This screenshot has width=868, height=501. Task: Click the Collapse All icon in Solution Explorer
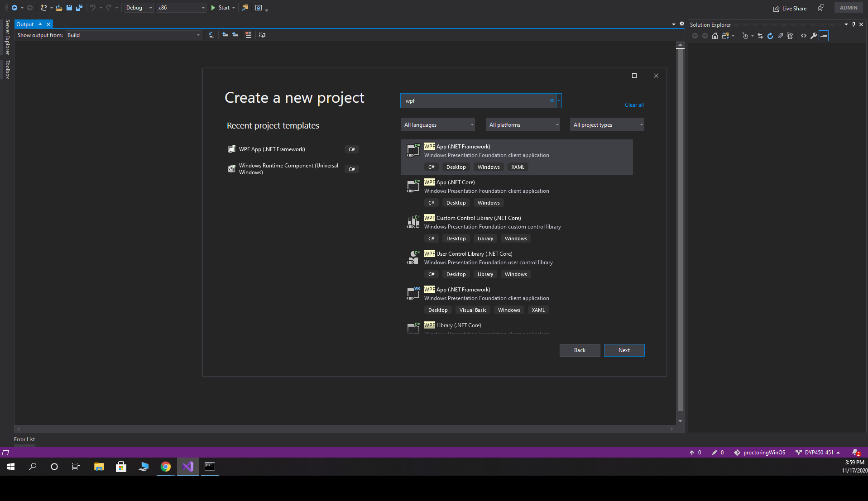[x=781, y=36]
